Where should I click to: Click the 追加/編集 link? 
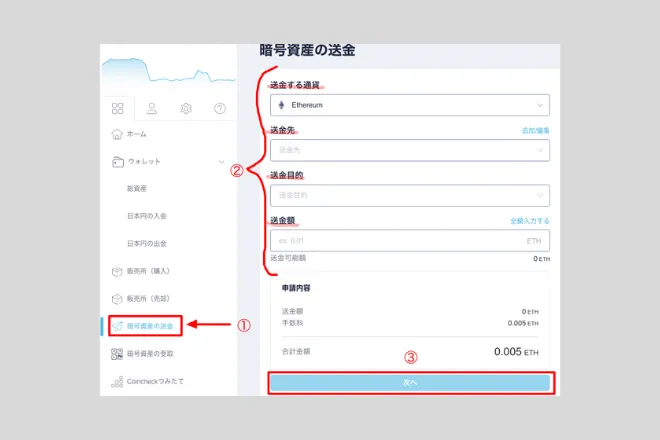pos(535,131)
